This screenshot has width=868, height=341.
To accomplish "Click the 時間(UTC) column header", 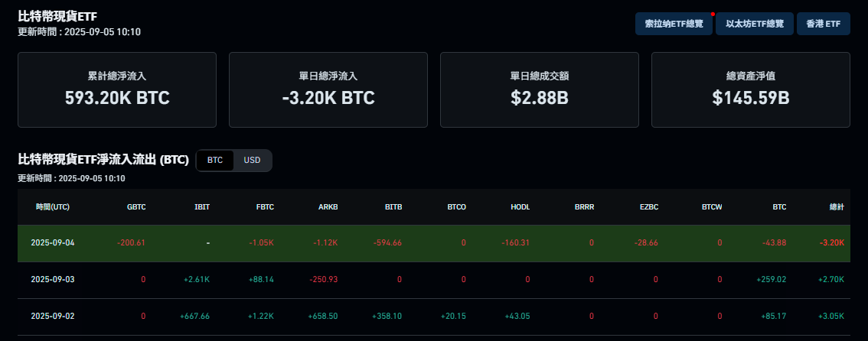I will click(x=53, y=207).
